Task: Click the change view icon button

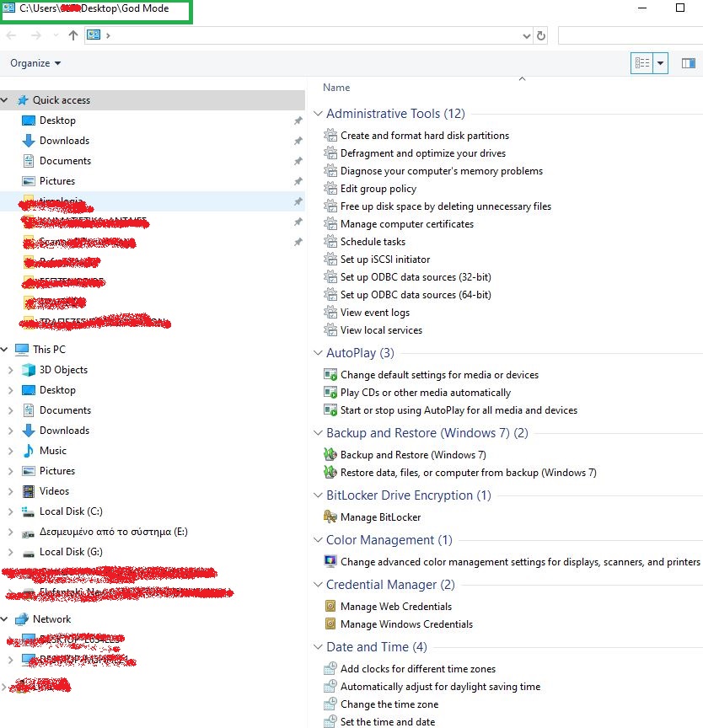Action: tap(642, 62)
